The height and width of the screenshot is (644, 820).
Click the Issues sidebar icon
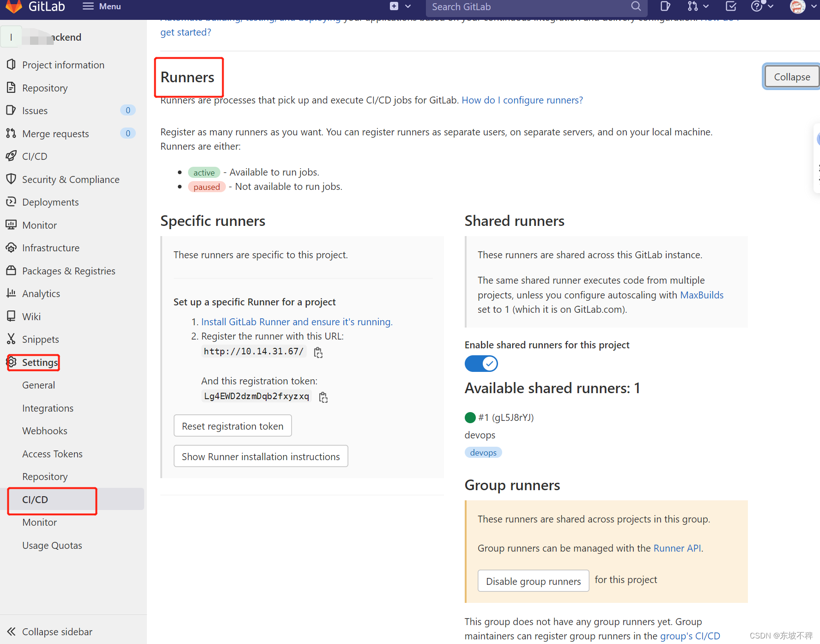[x=12, y=110]
